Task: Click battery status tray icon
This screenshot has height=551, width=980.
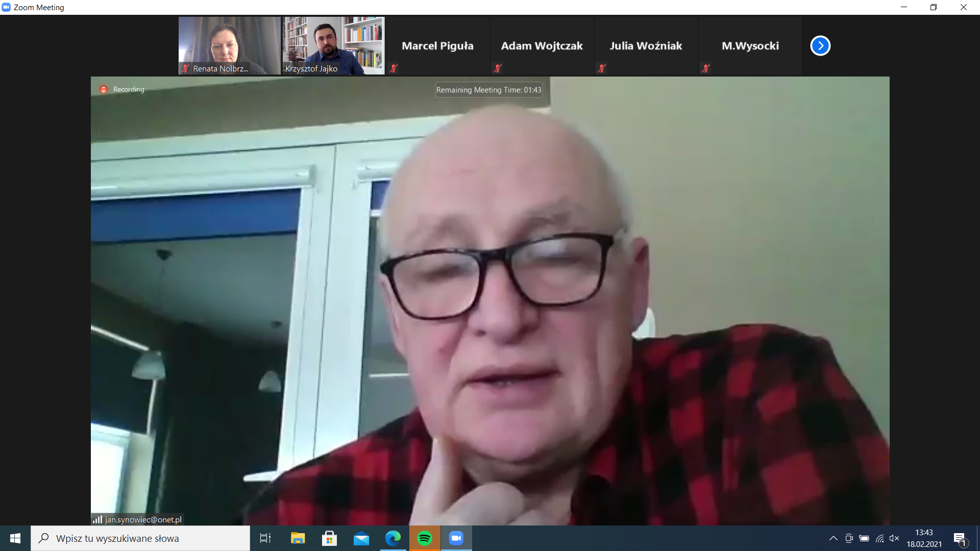Action: [x=864, y=538]
